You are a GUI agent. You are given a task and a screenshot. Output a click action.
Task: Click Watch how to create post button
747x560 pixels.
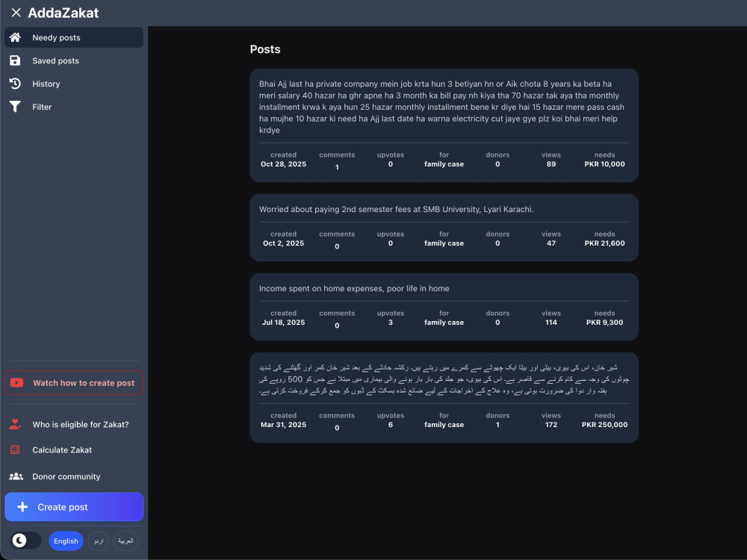[x=74, y=383]
